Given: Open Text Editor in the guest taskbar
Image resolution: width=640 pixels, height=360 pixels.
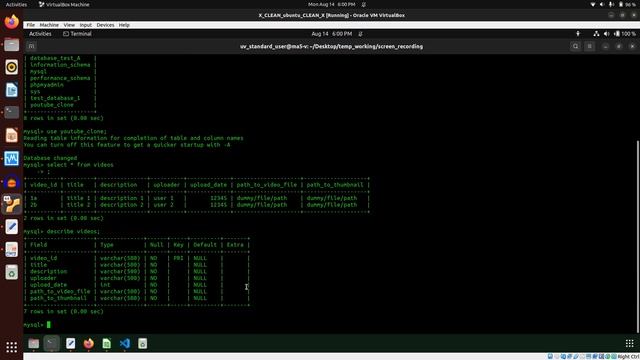Looking at the screenshot, I should tap(70, 344).
